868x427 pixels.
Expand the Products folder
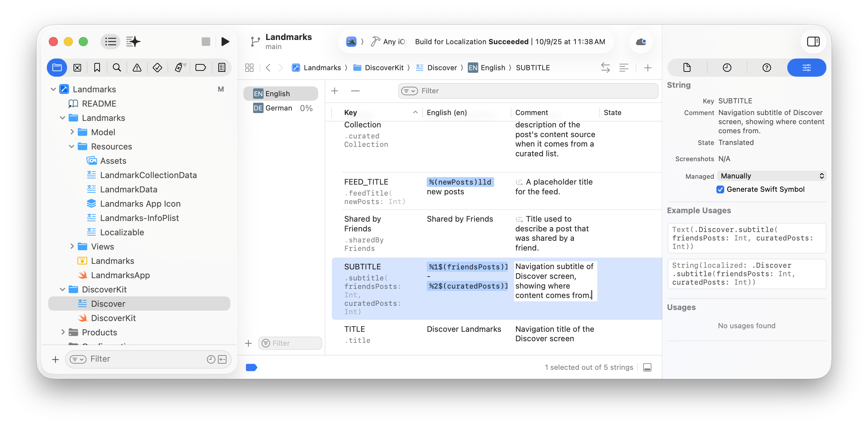pyautogui.click(x=62, y=332)
